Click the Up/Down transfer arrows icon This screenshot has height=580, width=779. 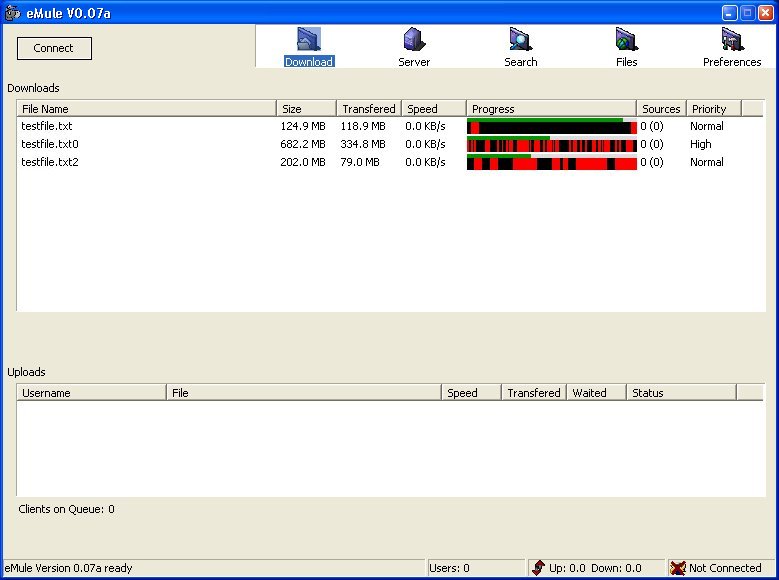coord(538,568)
